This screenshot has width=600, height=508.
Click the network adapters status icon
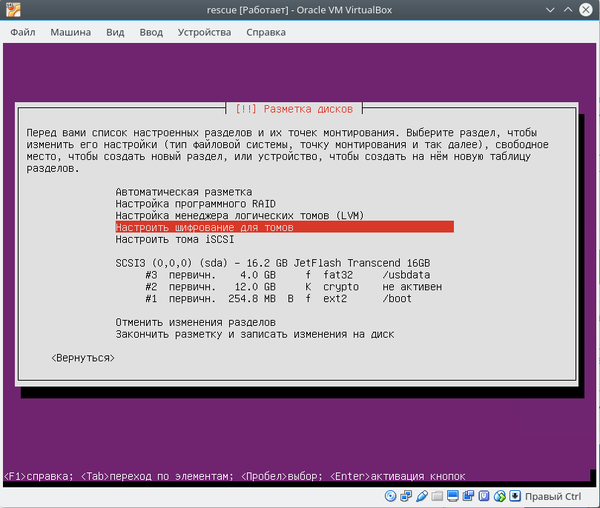[x=406, y=496]
